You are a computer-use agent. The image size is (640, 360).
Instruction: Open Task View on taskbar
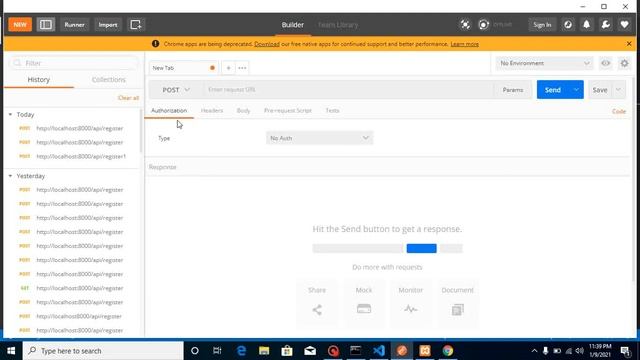[x=217, y=351]
